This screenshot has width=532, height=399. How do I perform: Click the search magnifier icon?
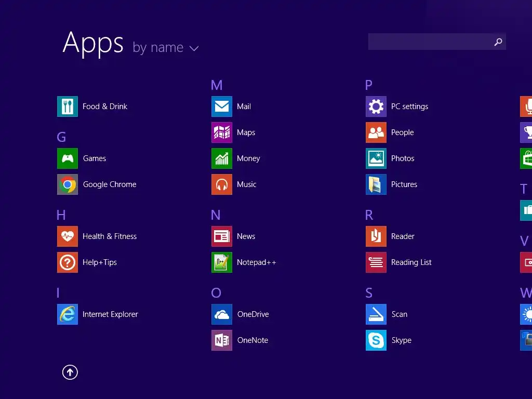coord(498,42)
